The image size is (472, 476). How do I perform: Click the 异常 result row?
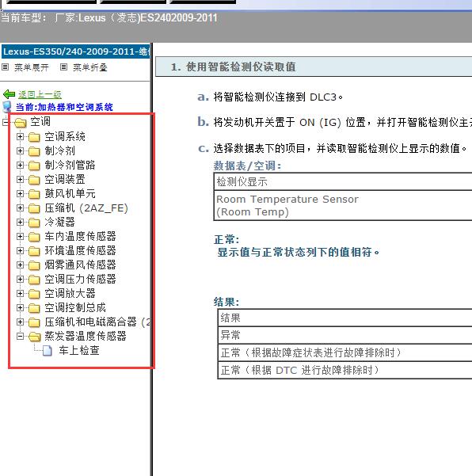[345, 336]
